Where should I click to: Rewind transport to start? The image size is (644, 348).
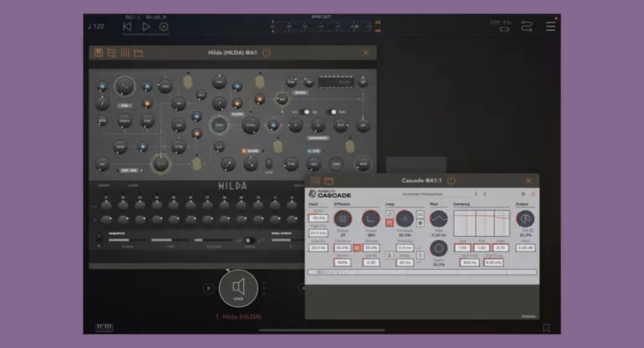[x=127, y=27]
